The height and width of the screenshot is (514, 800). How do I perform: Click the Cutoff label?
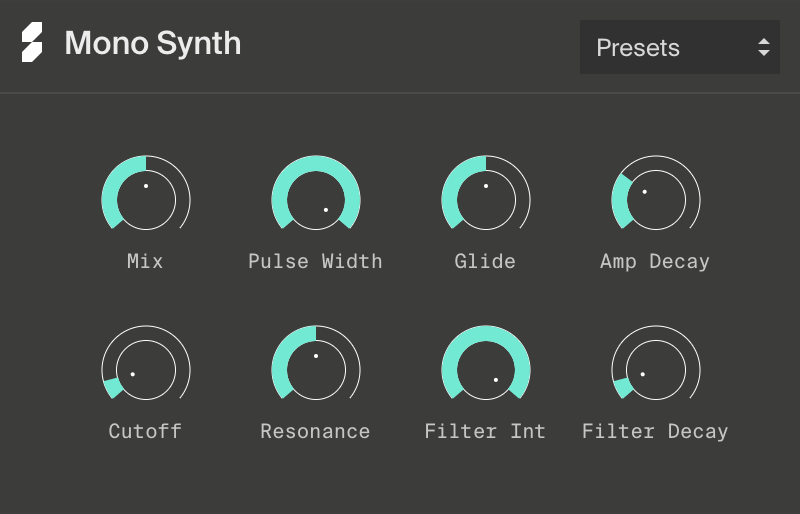point(145,431)
